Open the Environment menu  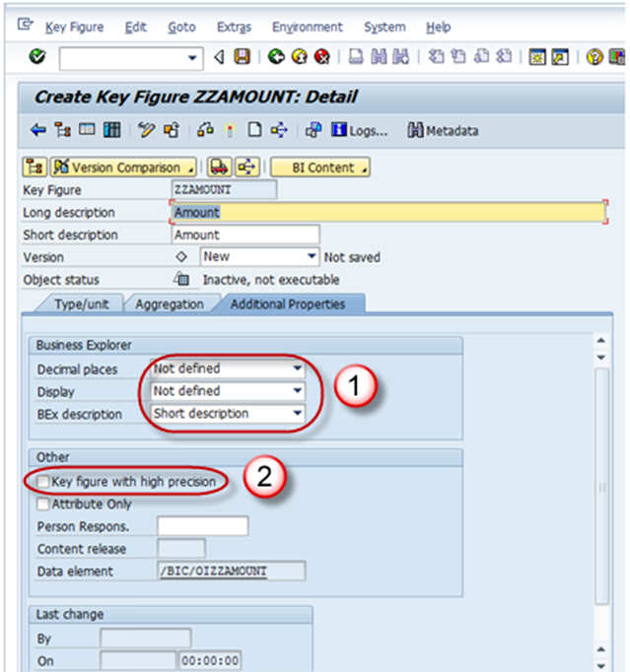coord(307,27)
